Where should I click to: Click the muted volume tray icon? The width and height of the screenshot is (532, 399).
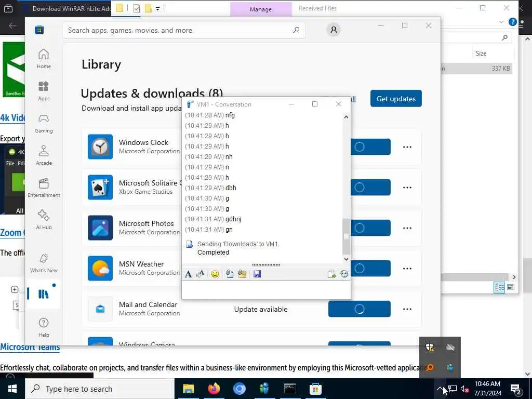464,389
